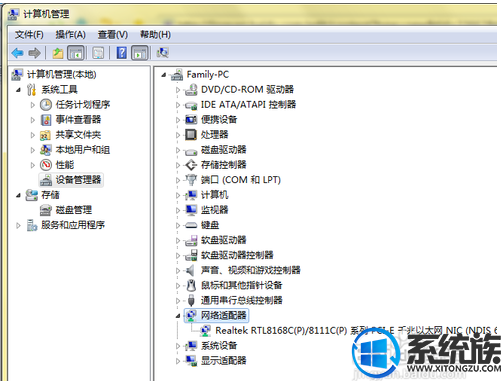The width and height of the screenshot is (501, 381).
Task: Select 设备管理器 in left tree
Action: tap(78, 180)
